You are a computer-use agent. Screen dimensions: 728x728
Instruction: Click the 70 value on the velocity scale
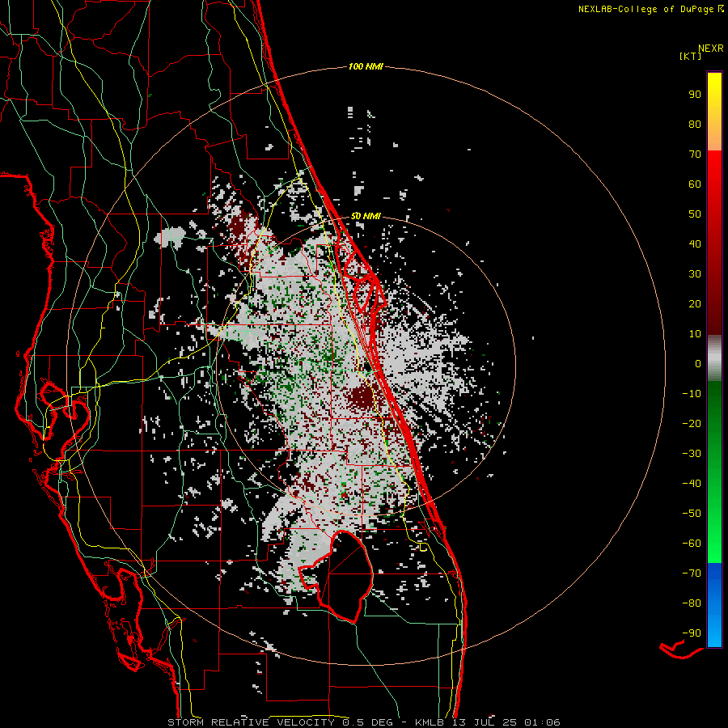695,154
